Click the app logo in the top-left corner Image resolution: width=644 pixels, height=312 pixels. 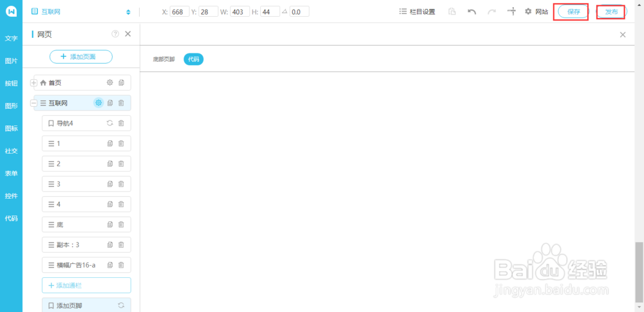(x=11, y=12)
